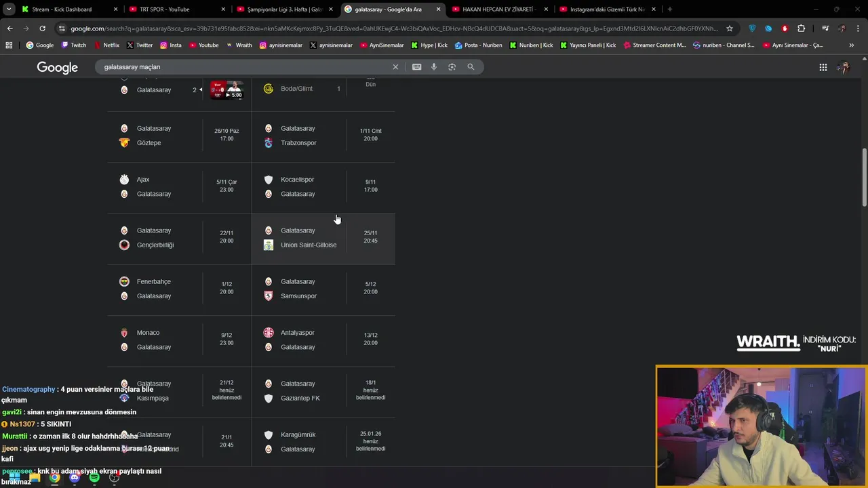Reload the current page
This screenshot has width=868, height=488.
[42, 28]
